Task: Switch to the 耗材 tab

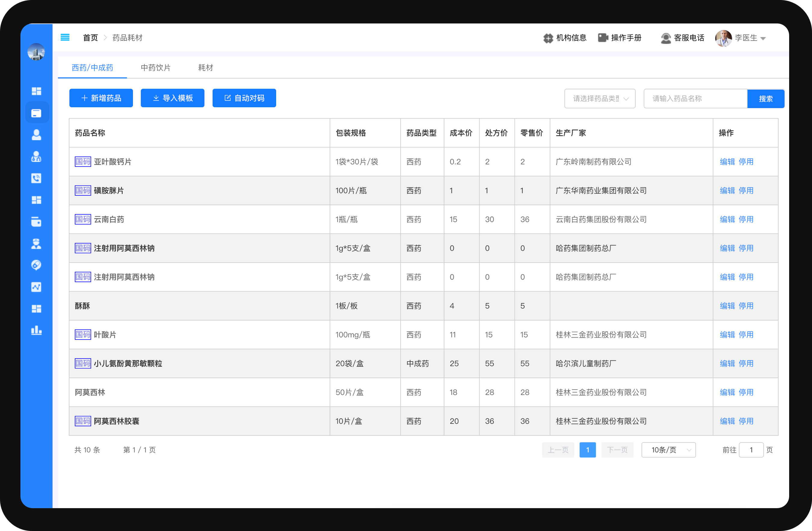Action: pyautogui.click(x=205, y=68)
